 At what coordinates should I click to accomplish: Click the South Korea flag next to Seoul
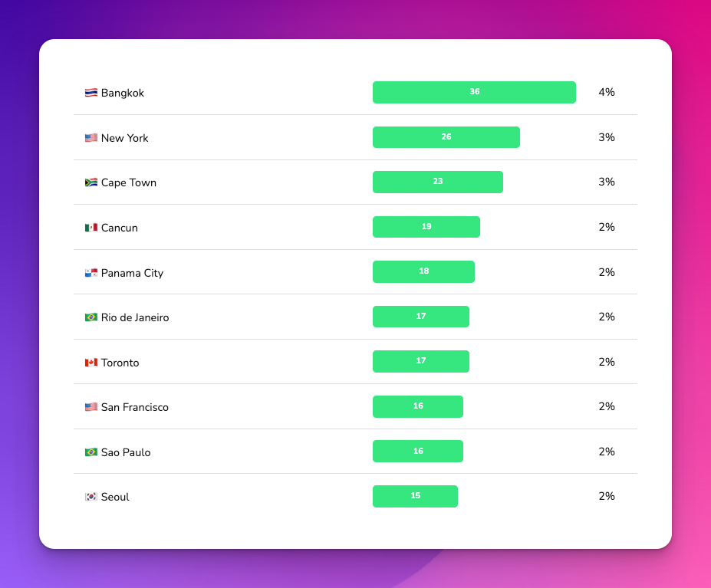[91, 497]
